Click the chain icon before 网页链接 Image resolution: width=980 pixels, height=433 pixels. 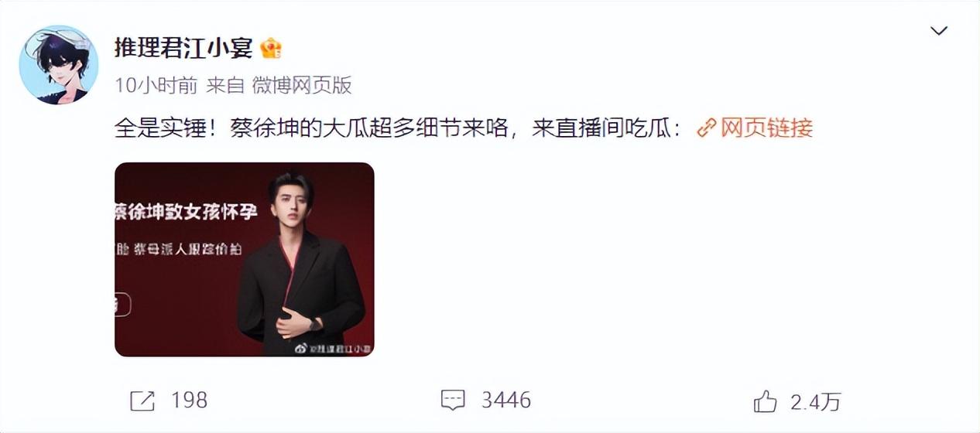pos(706,128)
